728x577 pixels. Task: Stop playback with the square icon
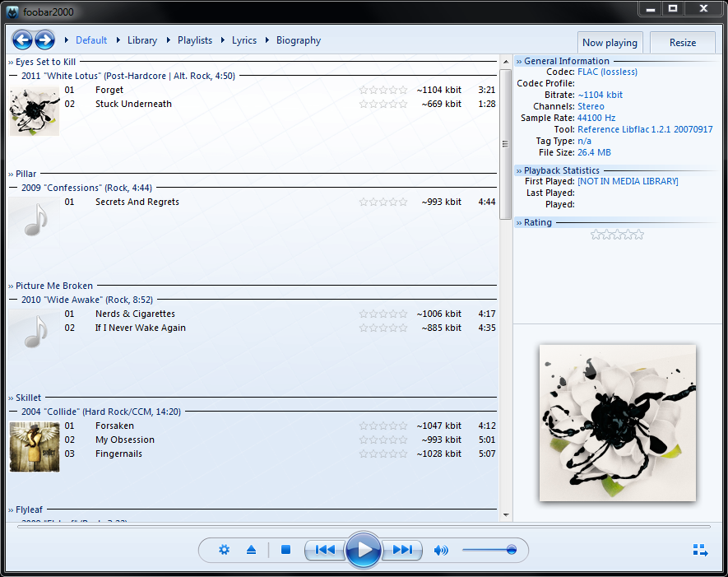(285, 550)
